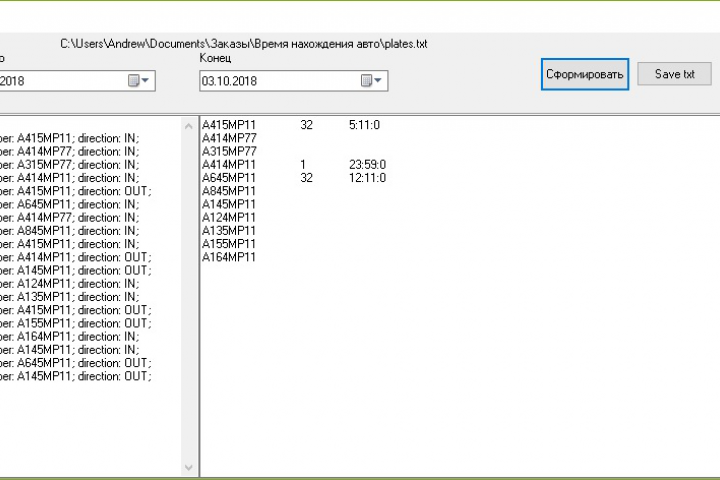Click log line A124MP11 direction IN
720x480 pixels.
coord(69,284)
